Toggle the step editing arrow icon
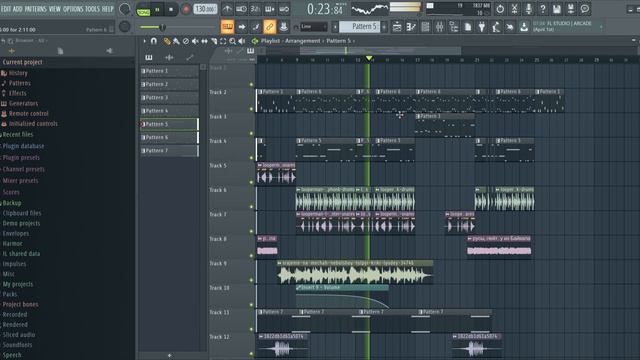The width and height of the screenshot is (640, 360). (242, 27)
